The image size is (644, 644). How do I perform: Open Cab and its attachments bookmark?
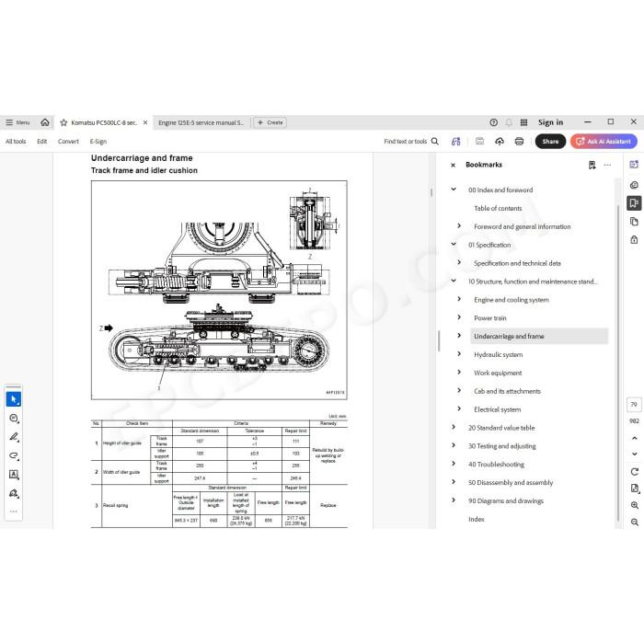(x=507, y=391)
